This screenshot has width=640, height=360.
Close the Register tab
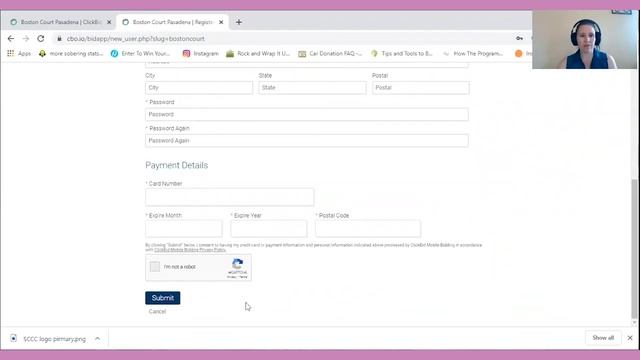point(221,22)
